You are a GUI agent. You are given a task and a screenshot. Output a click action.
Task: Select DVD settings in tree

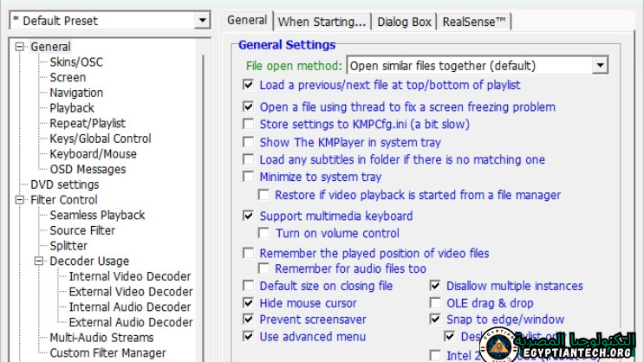click(64, 184)
